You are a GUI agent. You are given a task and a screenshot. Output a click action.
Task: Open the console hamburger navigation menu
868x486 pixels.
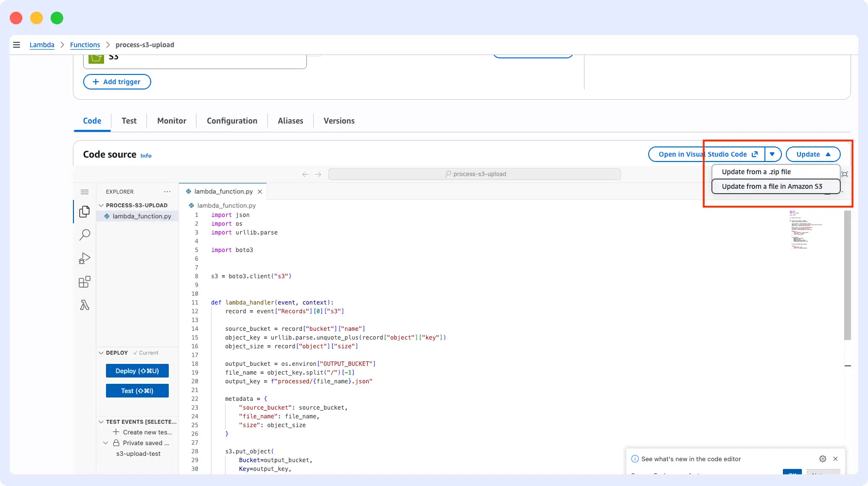point(17,45)
